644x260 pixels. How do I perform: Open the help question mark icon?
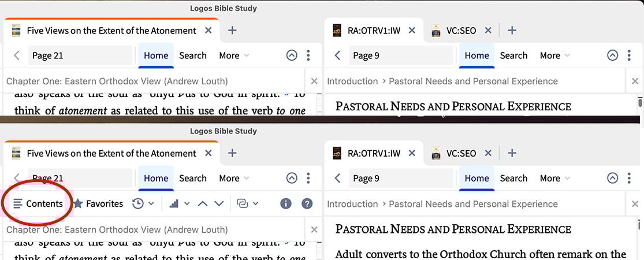(307, 204)
